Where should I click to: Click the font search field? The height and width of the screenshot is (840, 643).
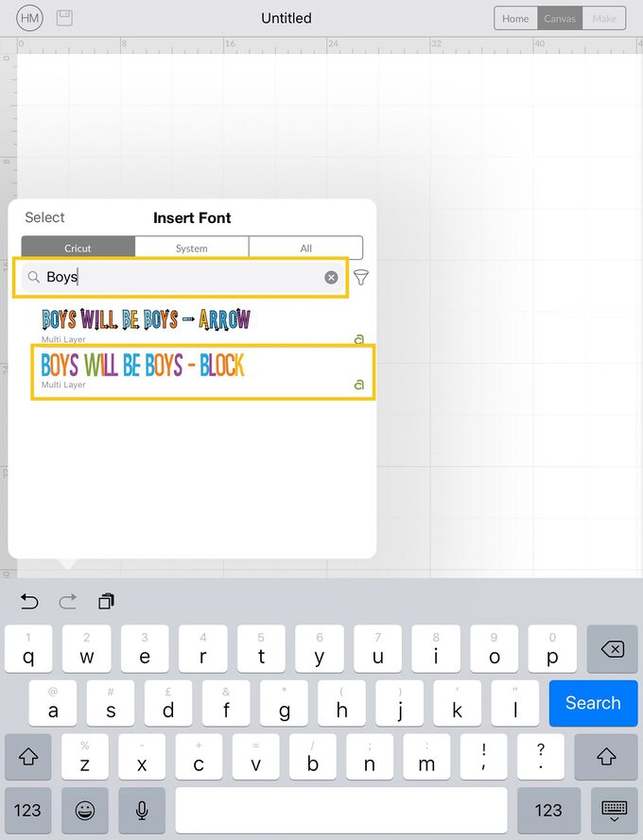[x=180, y=277]
